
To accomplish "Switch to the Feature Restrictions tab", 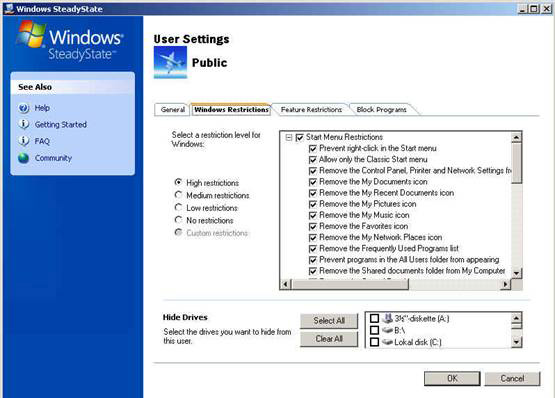I will coord(311,109).
